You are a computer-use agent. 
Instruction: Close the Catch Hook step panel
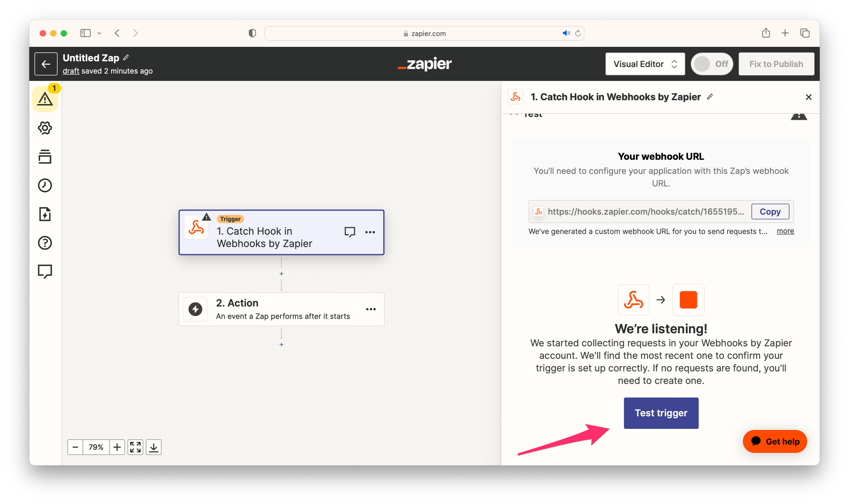point(808,97)
